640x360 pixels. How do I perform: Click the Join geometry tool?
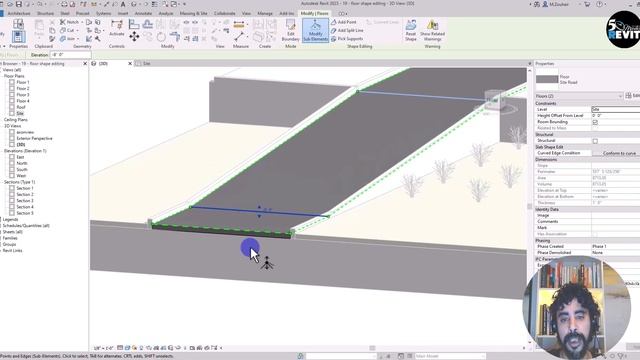tap(67, 39)
